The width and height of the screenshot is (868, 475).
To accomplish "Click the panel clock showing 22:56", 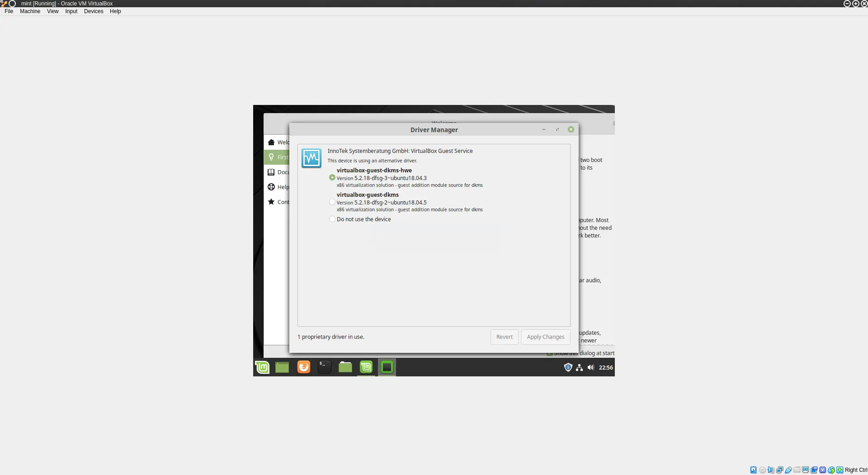I will (606, 368).
